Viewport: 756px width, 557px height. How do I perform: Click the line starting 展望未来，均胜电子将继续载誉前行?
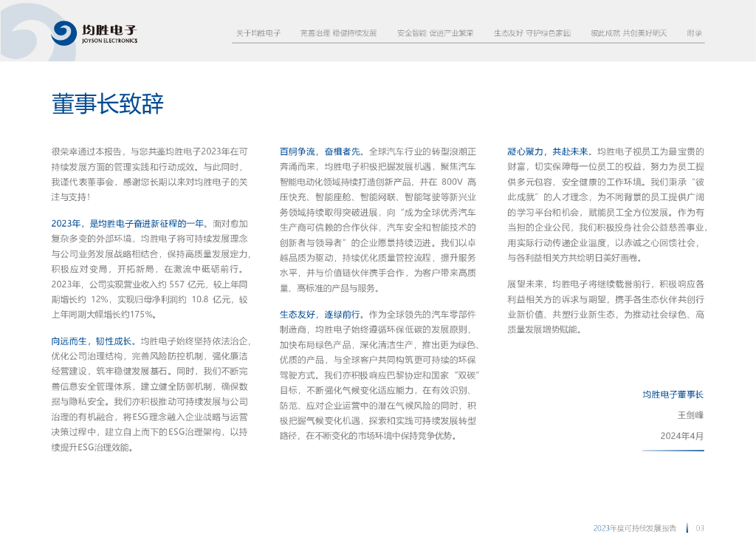coord(605,284)
